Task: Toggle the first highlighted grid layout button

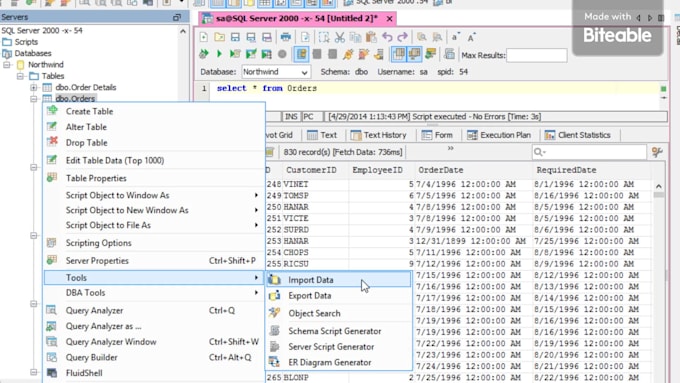Action: tap(399, 54)
